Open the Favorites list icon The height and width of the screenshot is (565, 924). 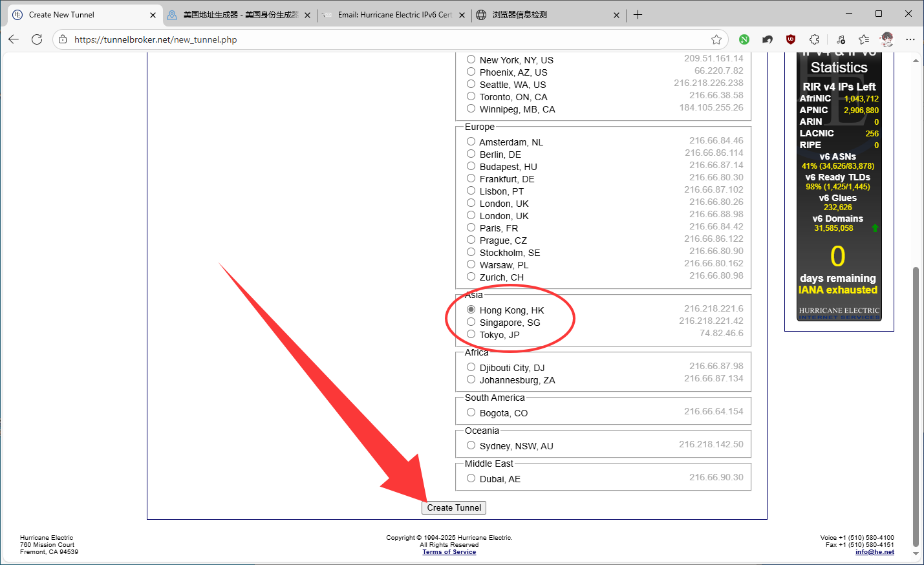[x=864, y=39]
